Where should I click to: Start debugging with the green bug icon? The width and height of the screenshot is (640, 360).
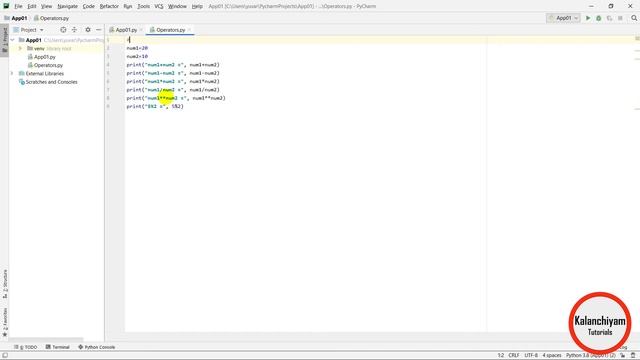[598, 18]
